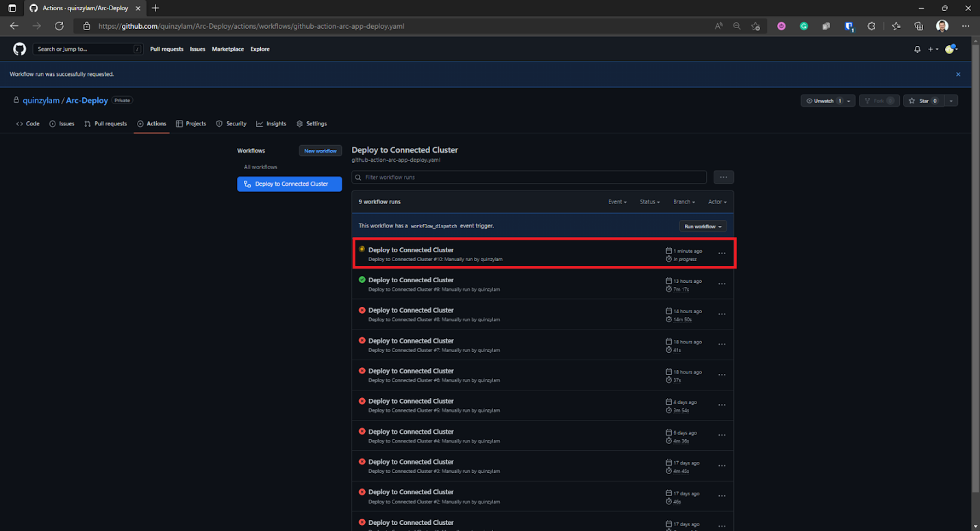Activate the Read aloud icon in address bar

pyautogui.click(x=718, y=26)
